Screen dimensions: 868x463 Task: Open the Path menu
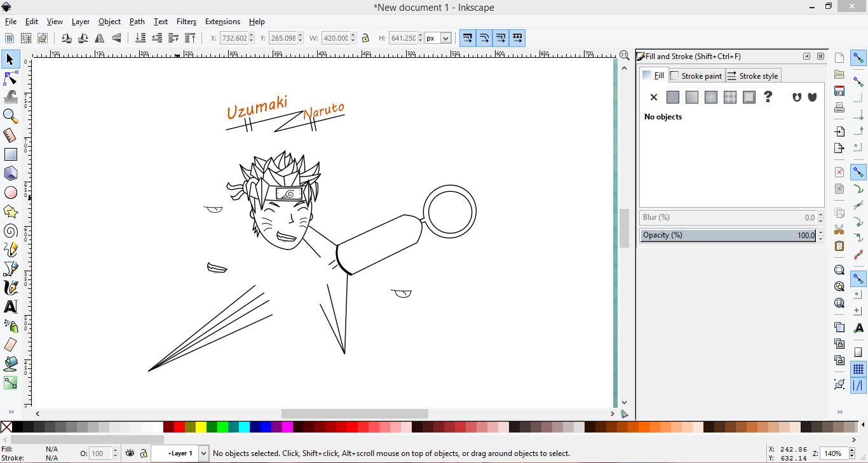point(137,22)
